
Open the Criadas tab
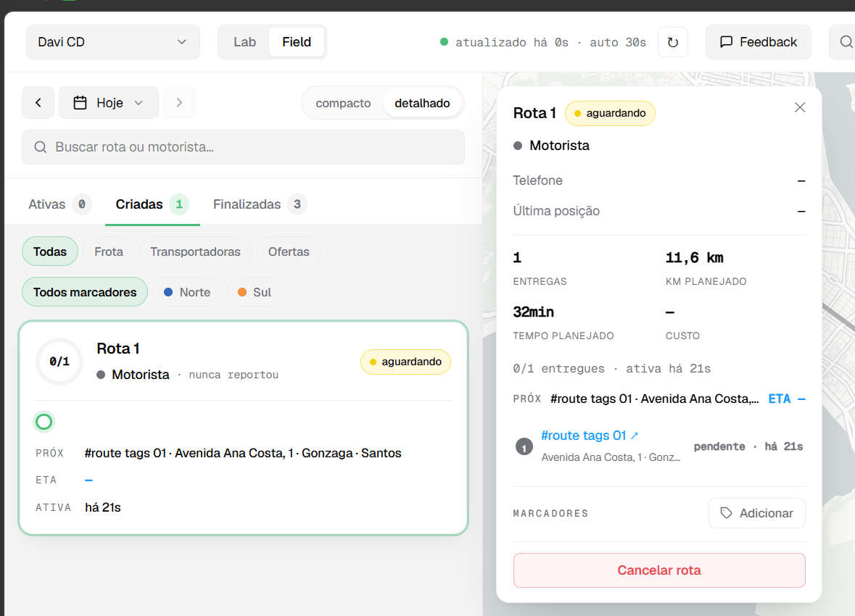(152, 204)
